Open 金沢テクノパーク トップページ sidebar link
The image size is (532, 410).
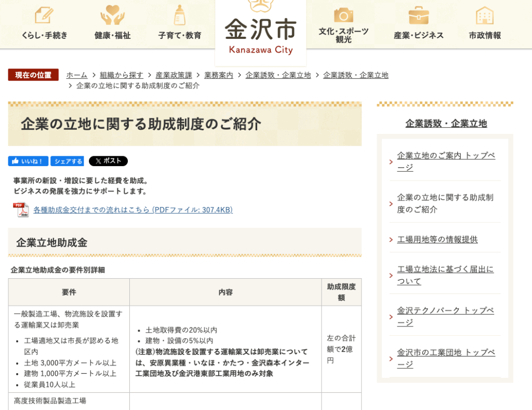coord(445,316)
